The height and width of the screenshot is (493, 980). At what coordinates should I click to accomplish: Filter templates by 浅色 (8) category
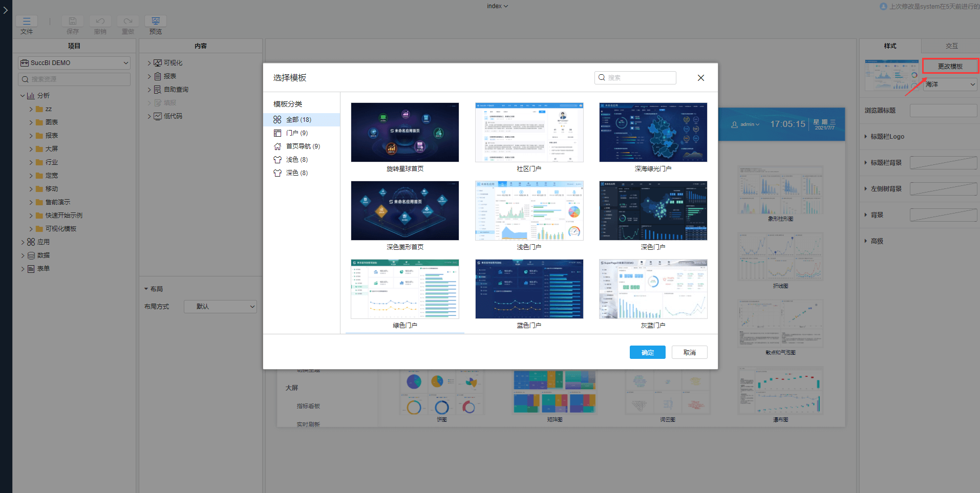(296, 160)
